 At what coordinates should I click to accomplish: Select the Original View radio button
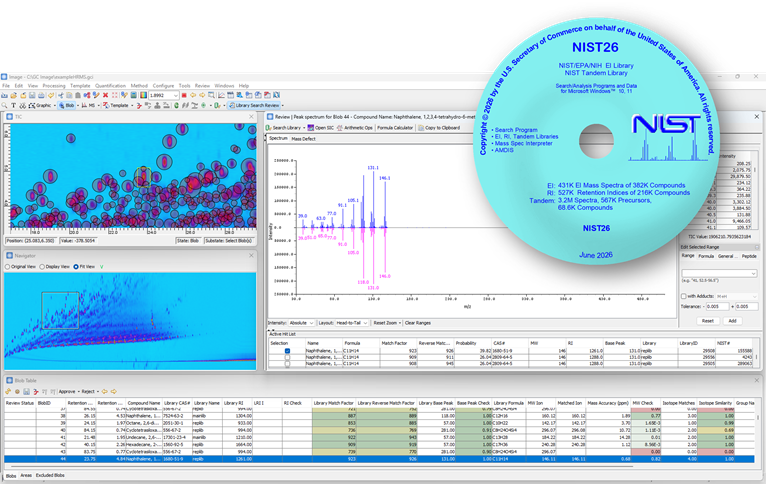(x=7, y=267)
